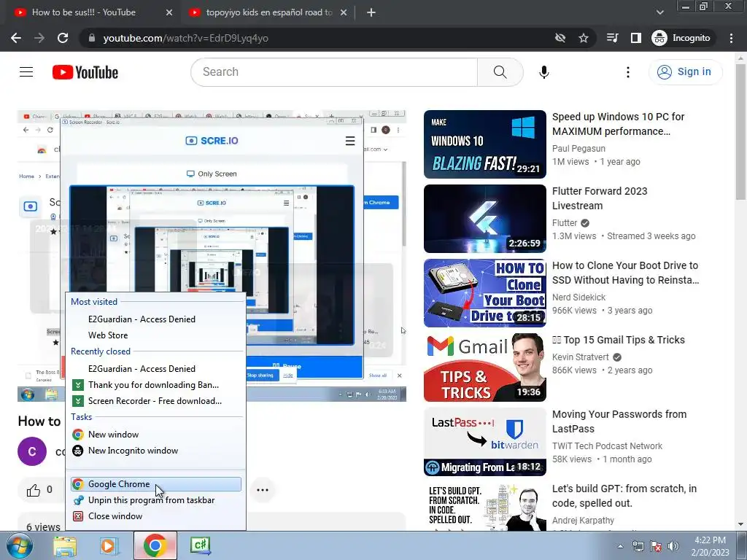Open the Incognito profile indicator
Viewport: 747px width, 560px height.
pyautogui.click(x=681, y=38)
